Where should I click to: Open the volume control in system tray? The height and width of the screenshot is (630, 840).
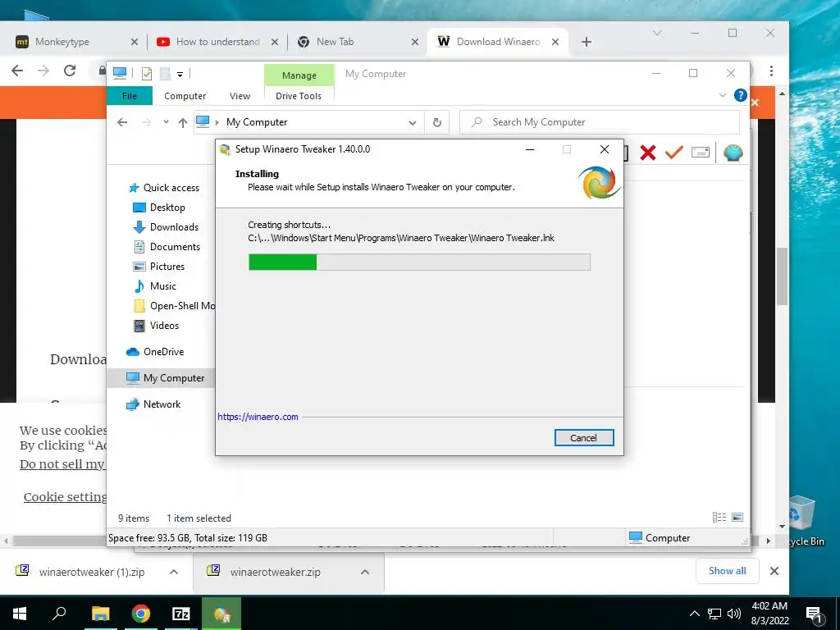[x=734, y=614]
